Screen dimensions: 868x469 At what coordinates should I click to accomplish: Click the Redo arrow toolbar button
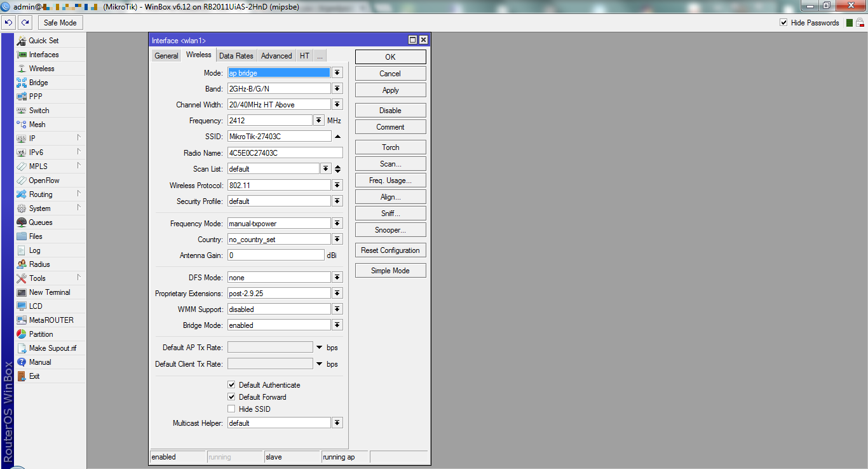pos(25,22)
